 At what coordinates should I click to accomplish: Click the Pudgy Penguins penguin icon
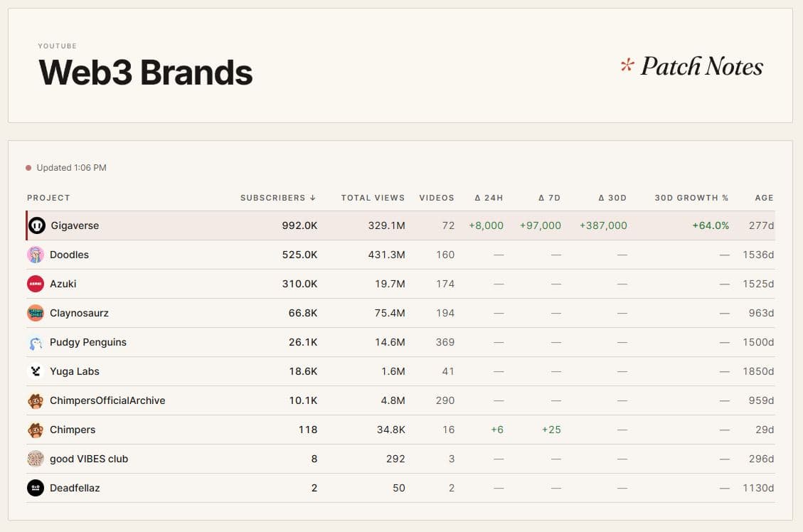pos(36,342)
